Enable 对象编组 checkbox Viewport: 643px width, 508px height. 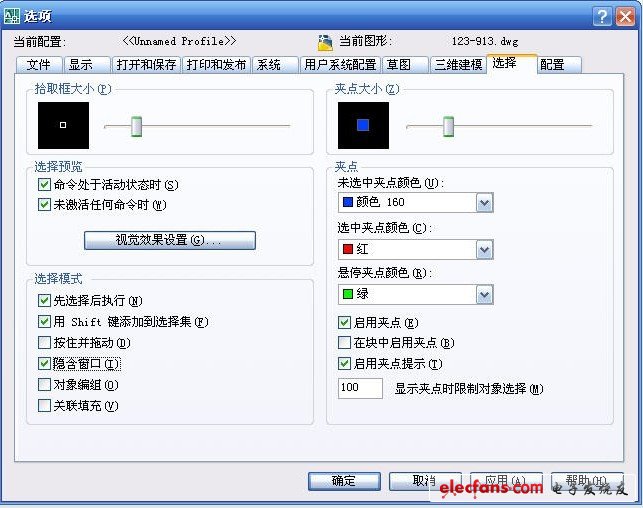(x=44, y=385)
